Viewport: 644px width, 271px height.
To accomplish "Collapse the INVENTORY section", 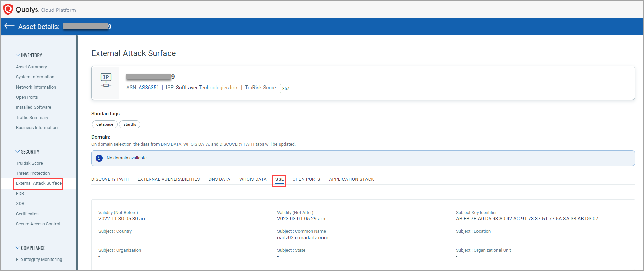I will (x=18, y=55).
